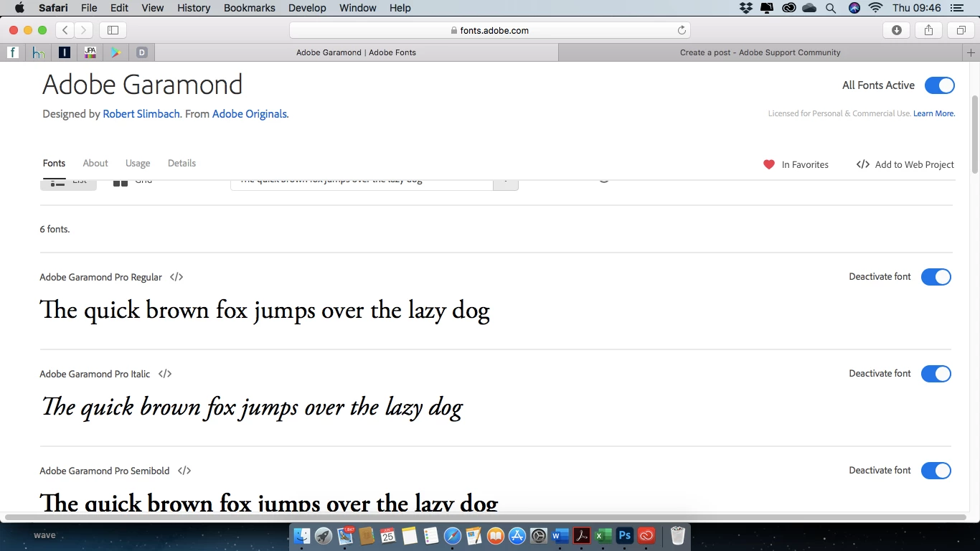
Task: Reload the page with the refresh icon
Action: point(682,30)
